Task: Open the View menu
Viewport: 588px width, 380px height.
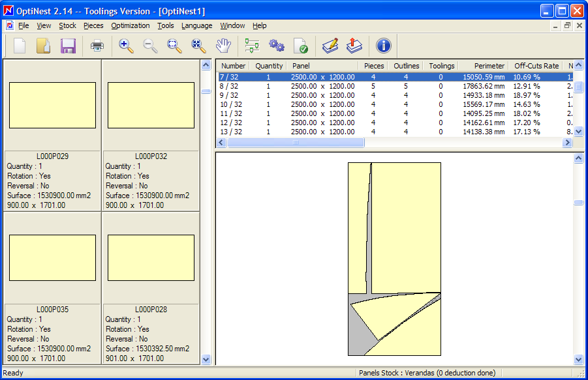Action: [44, 25]
